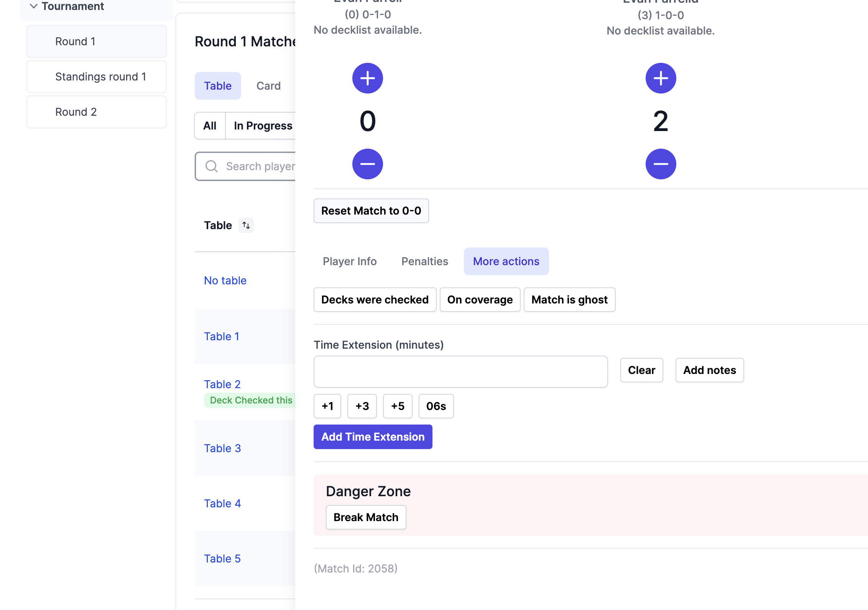Focus the Time Extension minutes field

click(x=460, y=372)
